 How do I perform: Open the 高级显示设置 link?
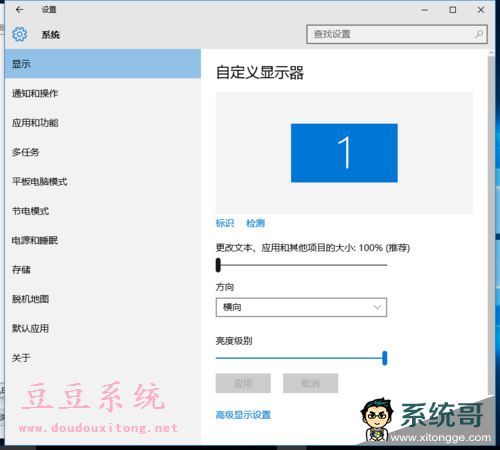pos(243,415)
